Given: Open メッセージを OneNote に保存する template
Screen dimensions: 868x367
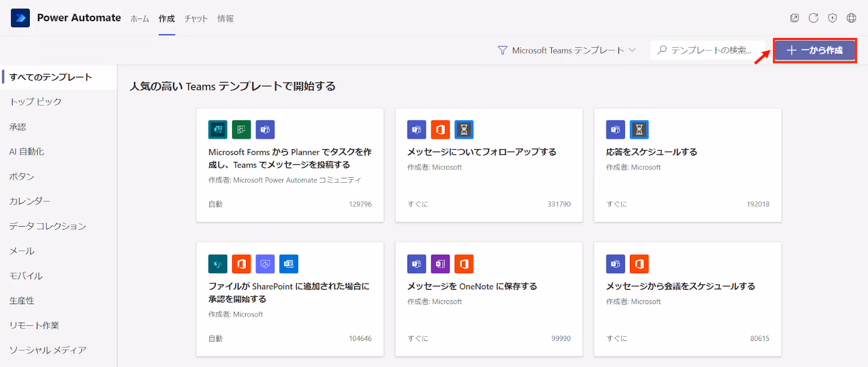Looking at the screenshot, I should pos(472,286).
